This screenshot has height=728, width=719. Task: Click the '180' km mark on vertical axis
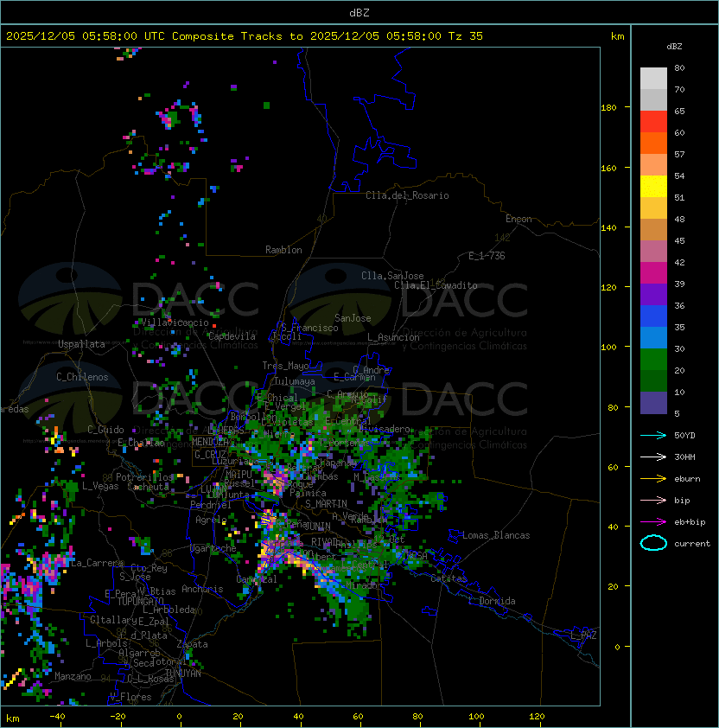(608, 108)
